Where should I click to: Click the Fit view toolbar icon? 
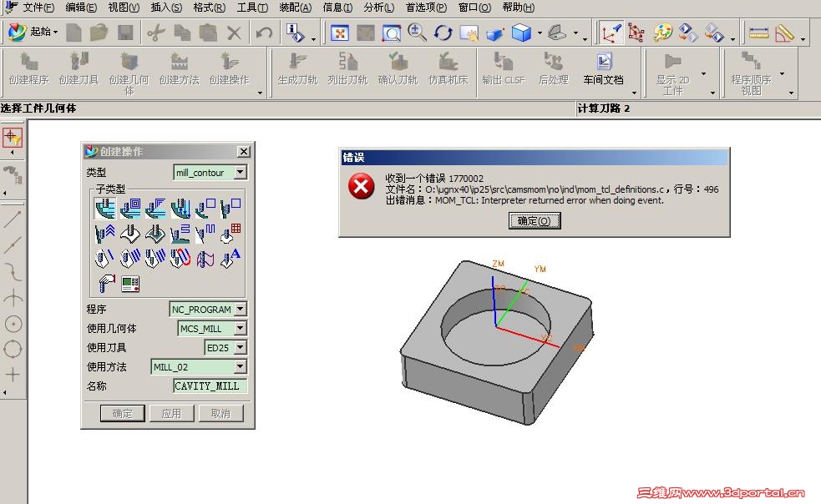[340, 33]
